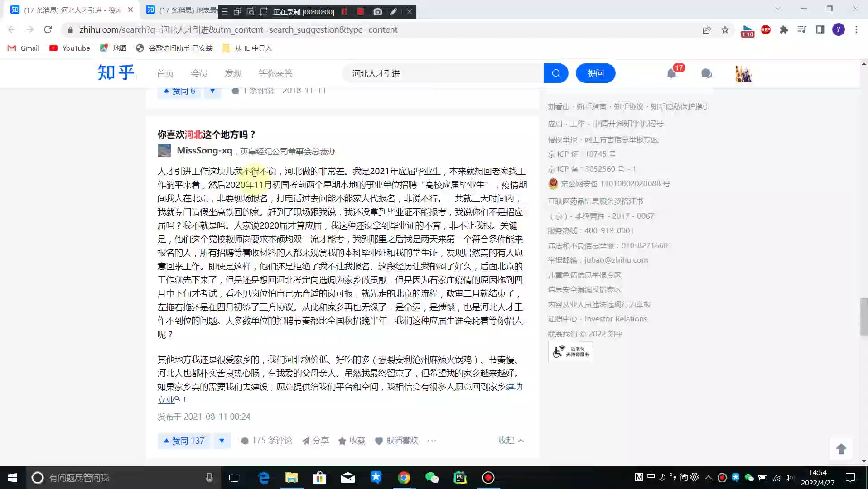Image resolution: width=868 pixels, height=489 pixels.
Task: Upvote the answer with 赞同 137
Action: point(184,441)
